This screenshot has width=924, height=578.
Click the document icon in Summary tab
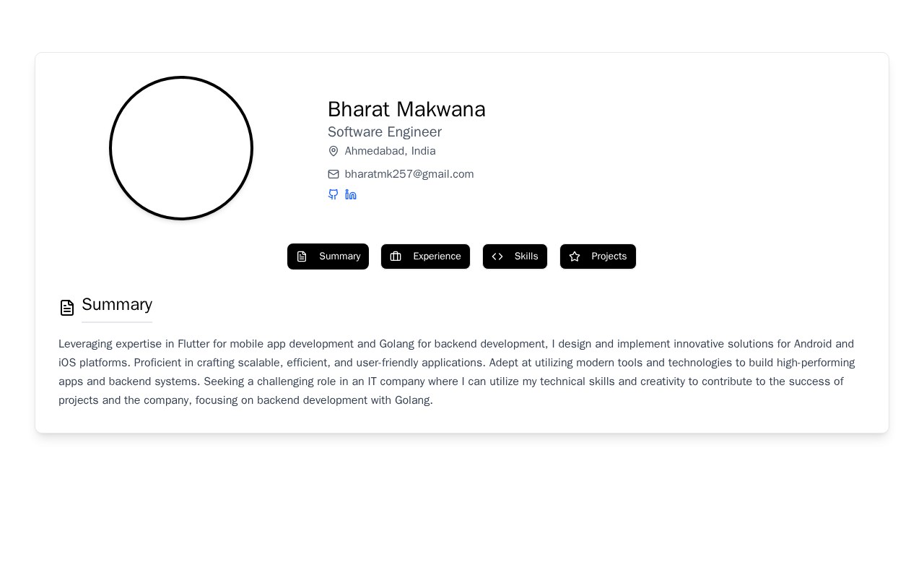click(x=302, y=256)
